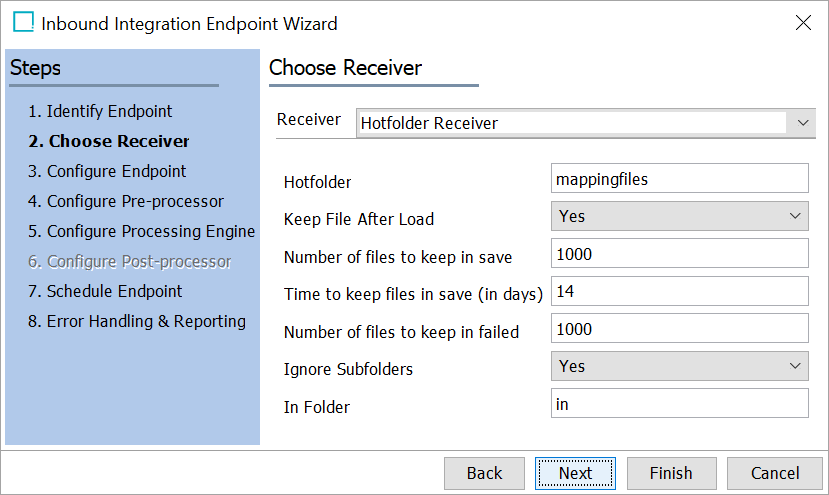The image size is (829, 495).
Task: Focus the In Folder input field
Action: [679, 404]
